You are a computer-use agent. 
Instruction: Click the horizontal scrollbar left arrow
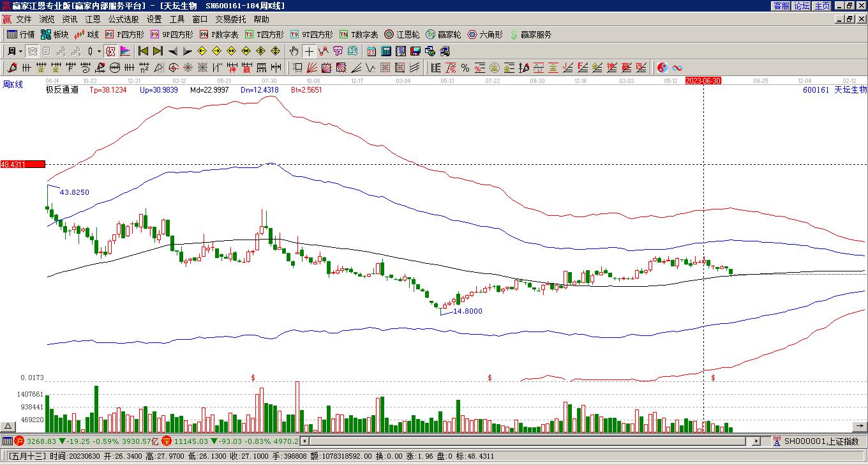(x=304, y=441)
